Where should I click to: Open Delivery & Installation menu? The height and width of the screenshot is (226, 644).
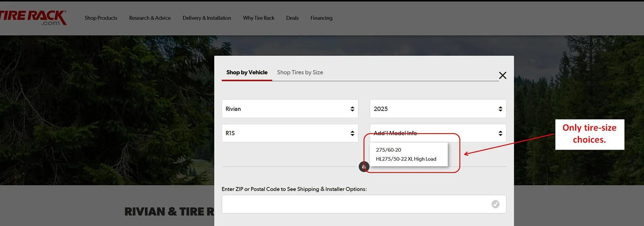[207, 18]
